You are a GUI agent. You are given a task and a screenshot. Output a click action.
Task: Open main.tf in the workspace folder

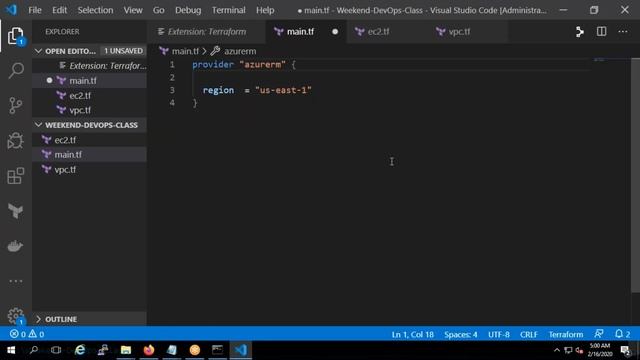pos(89,155)
